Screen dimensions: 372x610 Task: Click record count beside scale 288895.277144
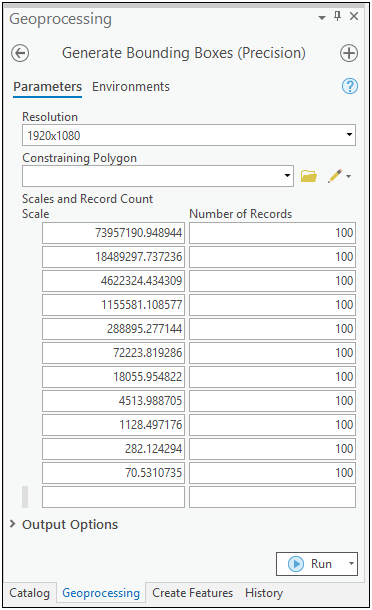pyautogui.click(x=272, y=329)
